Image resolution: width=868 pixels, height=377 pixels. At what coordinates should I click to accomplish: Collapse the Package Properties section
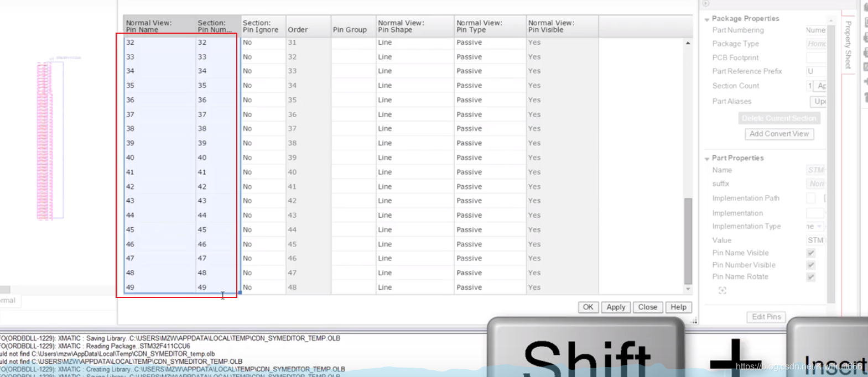pyautogui.click(x=707, y=19)
